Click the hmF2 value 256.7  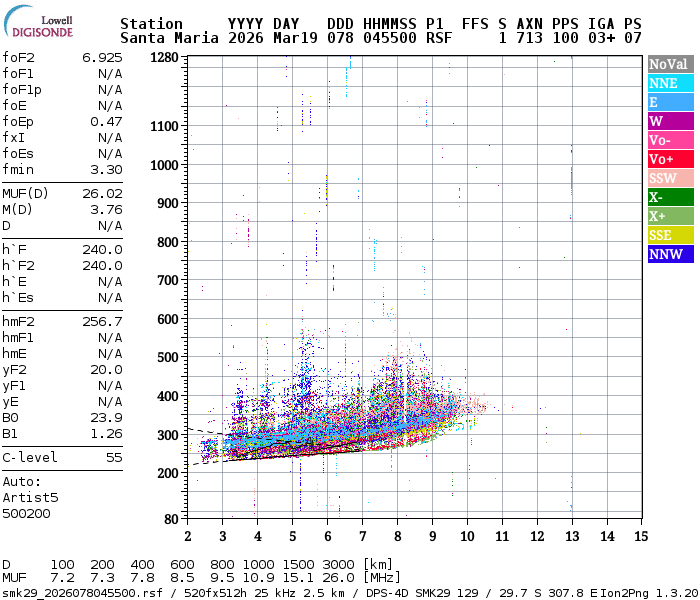click(102, 321)
